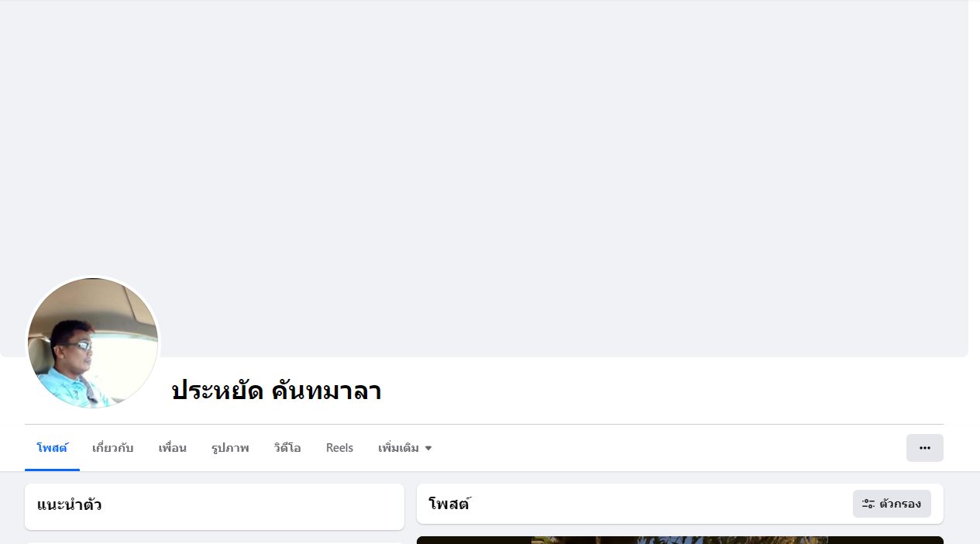Switch to the เกี่ยวกับ tab
Image resolution: width=980 pixels, height=544 pixels.
click(x=112, y=448)
